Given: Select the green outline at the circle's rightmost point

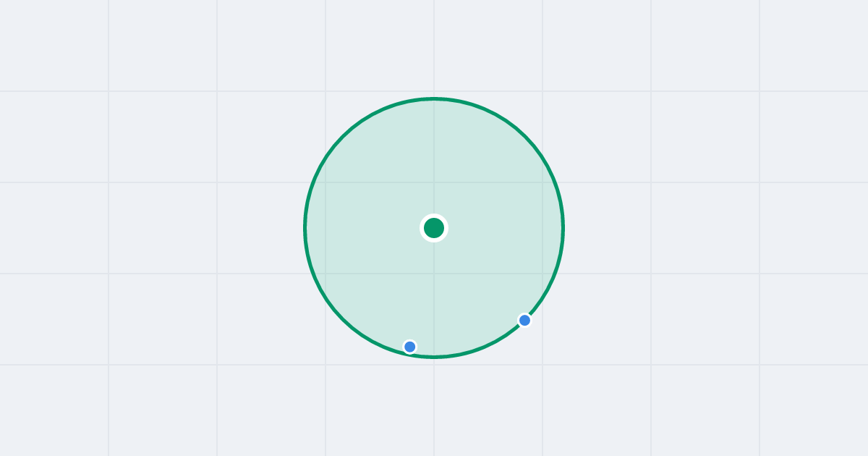Looking at the screenshot, I should (x=563, y=228).
